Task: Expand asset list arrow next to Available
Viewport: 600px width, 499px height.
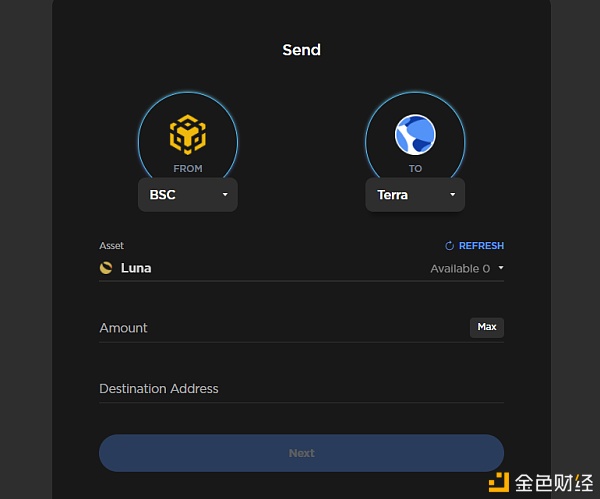Action: coord(501,268)
